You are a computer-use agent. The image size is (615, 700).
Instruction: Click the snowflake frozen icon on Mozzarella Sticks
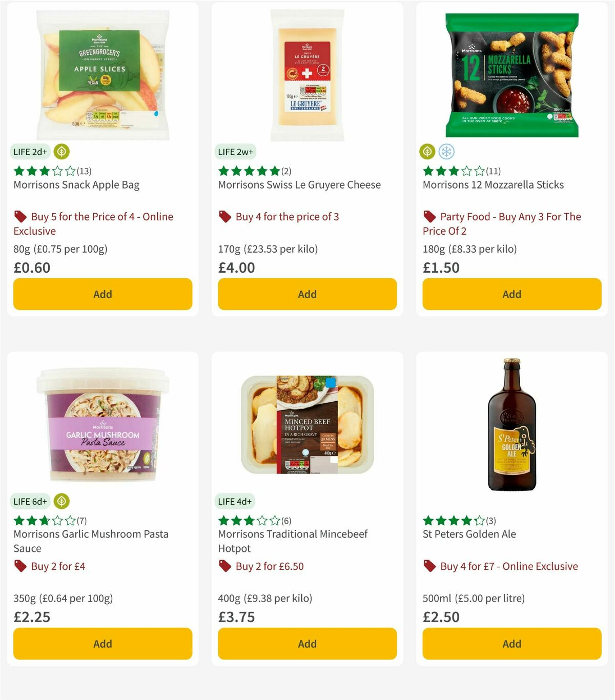[x=447, y=152]
